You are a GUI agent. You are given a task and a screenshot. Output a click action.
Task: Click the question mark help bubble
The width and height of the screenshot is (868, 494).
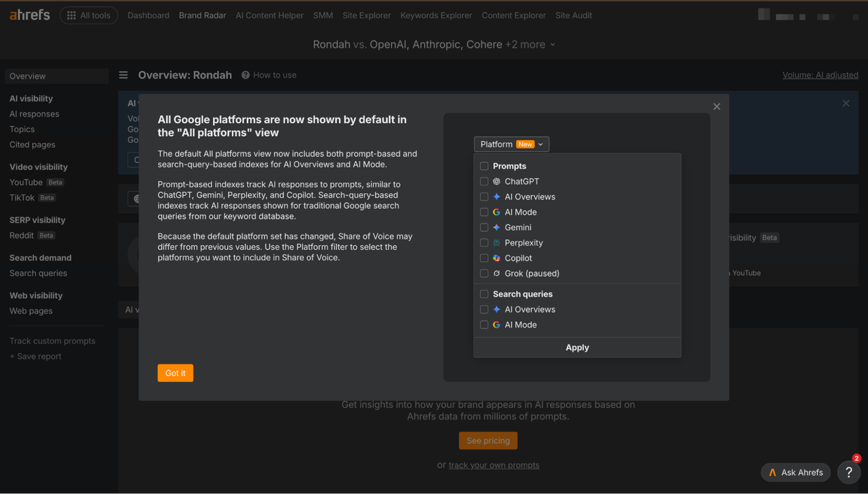[849, 472]
